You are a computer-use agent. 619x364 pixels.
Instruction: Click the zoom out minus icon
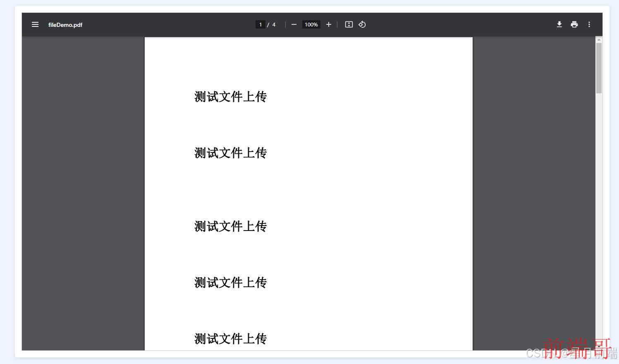pyautogui.click(x=294, y=24)
